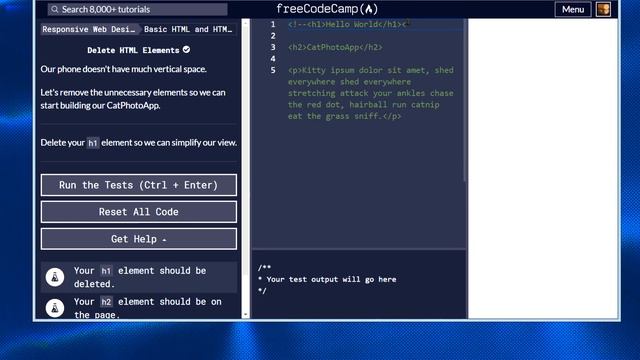Open the user avatar profile picture
640x360 pixels.
point(603,9)
